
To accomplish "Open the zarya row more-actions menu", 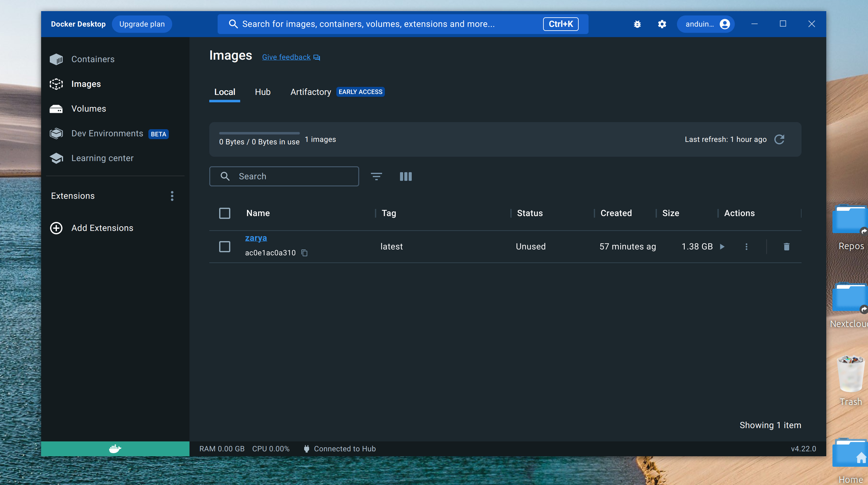I will [746, 247].
